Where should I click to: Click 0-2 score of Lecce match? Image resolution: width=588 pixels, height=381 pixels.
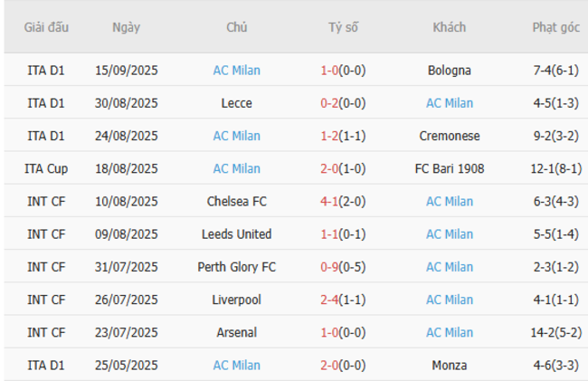(331, 103)
